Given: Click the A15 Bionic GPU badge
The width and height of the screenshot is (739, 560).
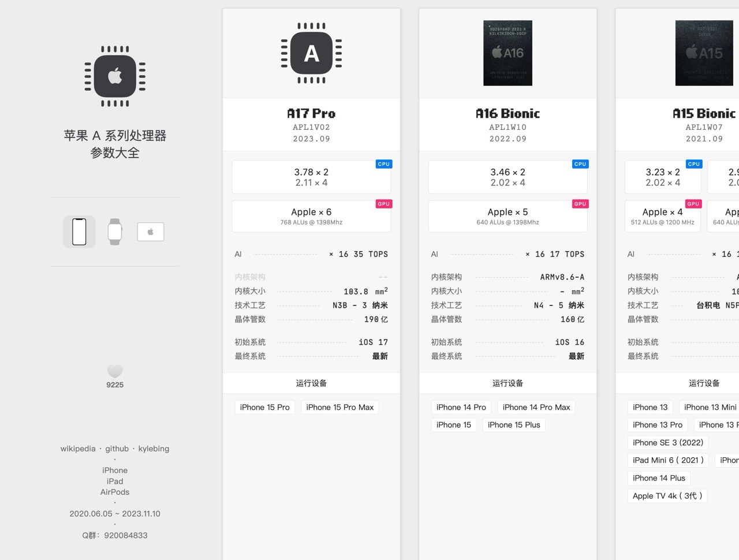Looking at the screenshot, I should tap(693, 204).
